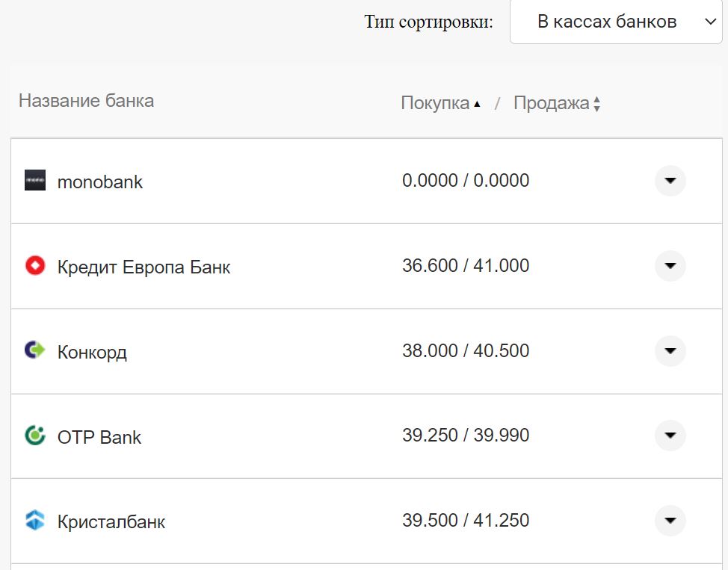Click the chevron inside the sorting selector
The width and height of the screenshot is (728, 570).
tap(709, 22)
